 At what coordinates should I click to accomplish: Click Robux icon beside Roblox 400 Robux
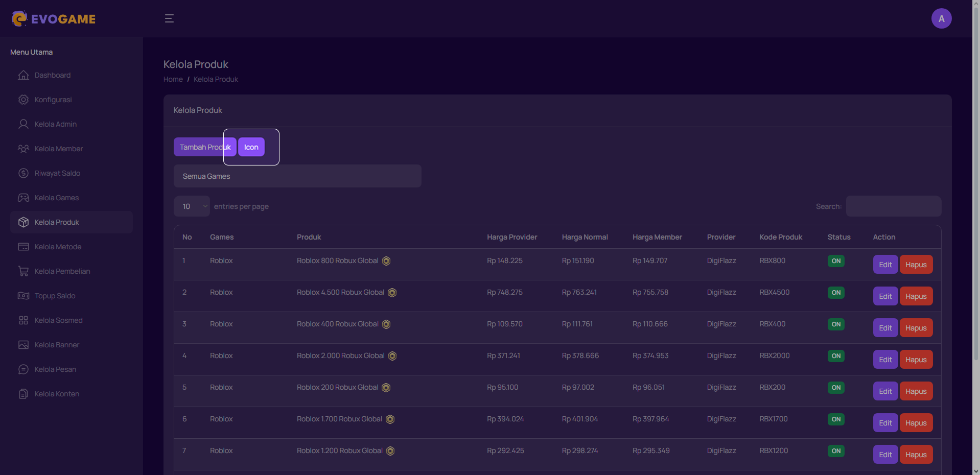pos(386,324)
